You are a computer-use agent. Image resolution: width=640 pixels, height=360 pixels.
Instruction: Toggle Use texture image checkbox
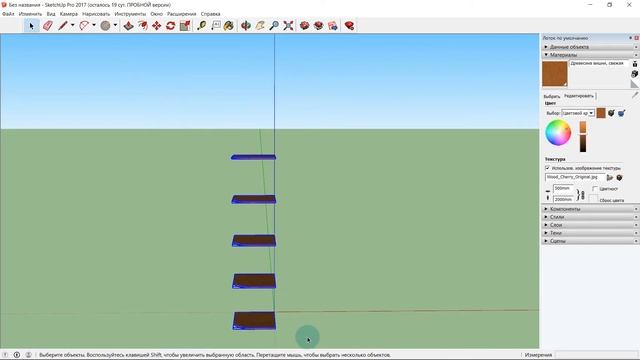tap(547, 168)
